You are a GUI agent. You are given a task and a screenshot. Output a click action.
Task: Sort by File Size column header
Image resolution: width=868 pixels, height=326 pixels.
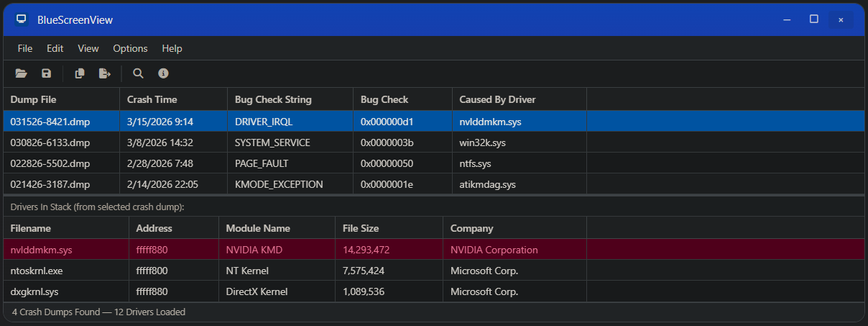pos(389,228)
